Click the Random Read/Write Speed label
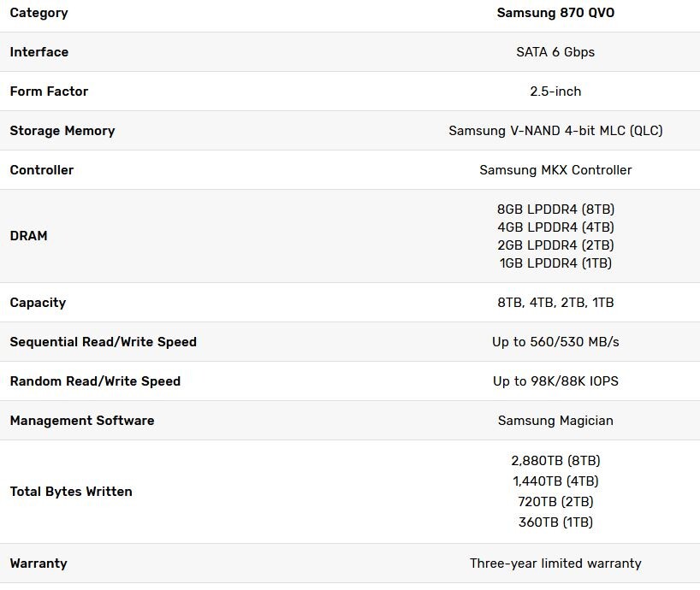The image size is (700, 590). (95, 381)
